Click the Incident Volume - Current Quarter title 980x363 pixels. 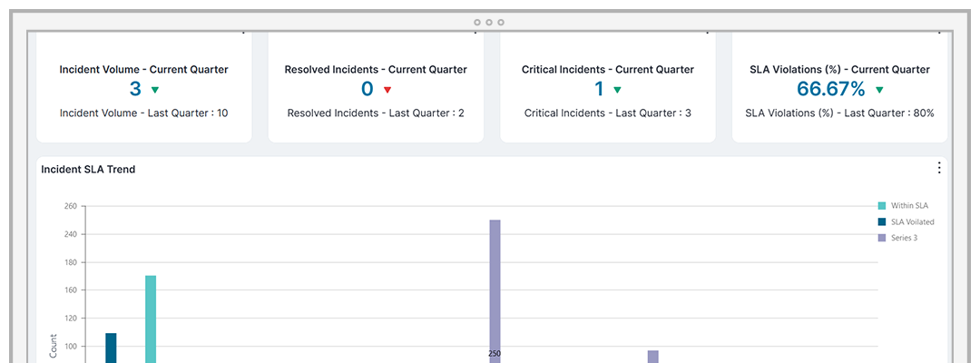point(143,70)
